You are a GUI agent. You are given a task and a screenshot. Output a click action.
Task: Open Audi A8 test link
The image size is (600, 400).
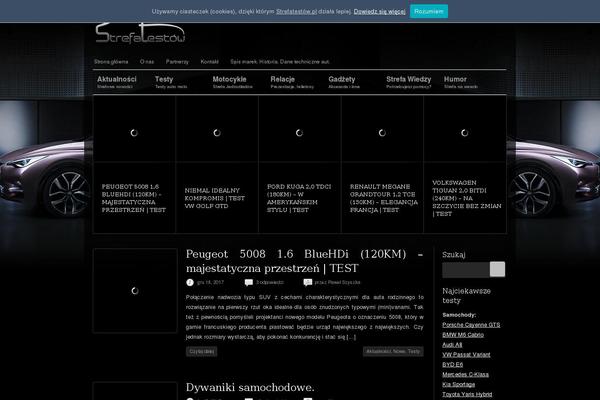point(452,345)
